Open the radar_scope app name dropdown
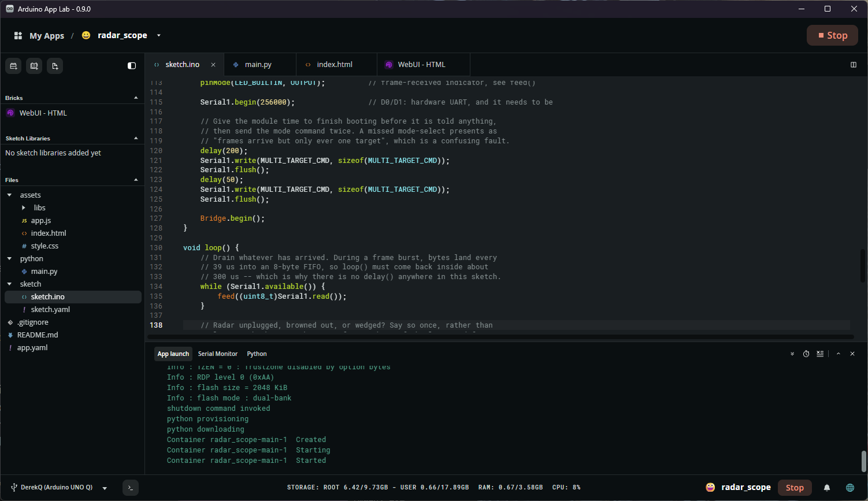Screen dimensions: 868x501 click(159, 35)
